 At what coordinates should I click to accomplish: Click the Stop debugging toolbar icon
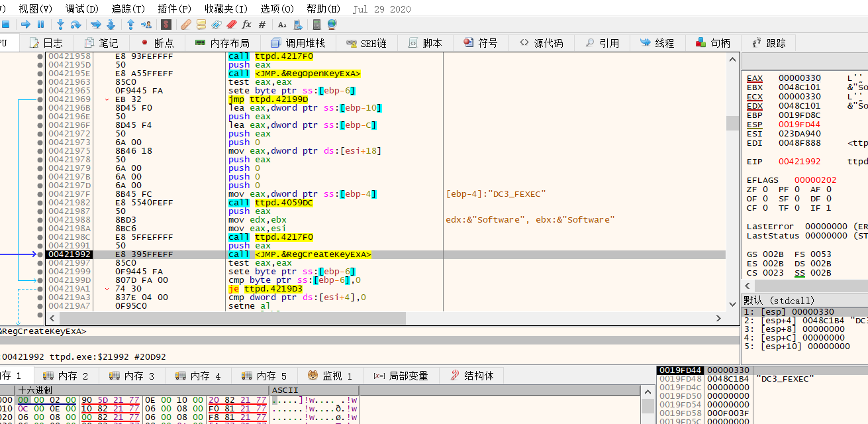pos(6,25)
